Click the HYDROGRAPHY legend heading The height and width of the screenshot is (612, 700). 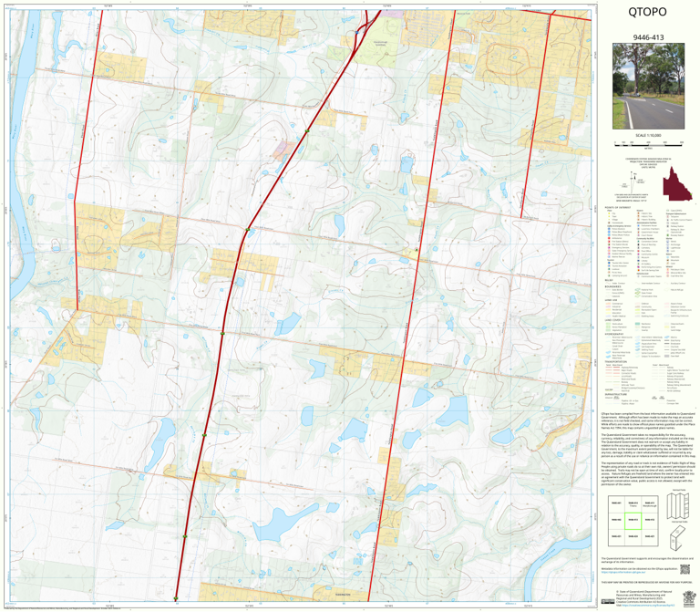[613, 334]
